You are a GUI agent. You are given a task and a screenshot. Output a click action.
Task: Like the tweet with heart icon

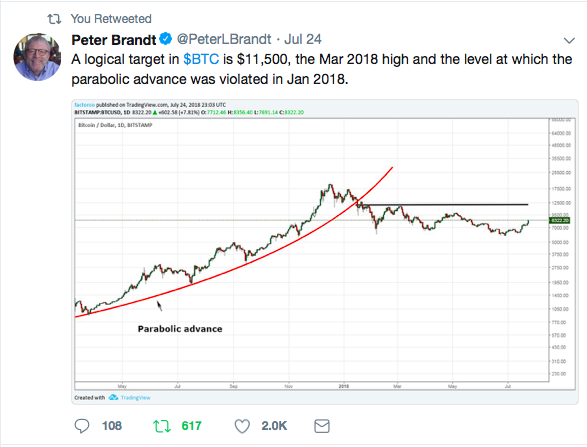[242, 426]
